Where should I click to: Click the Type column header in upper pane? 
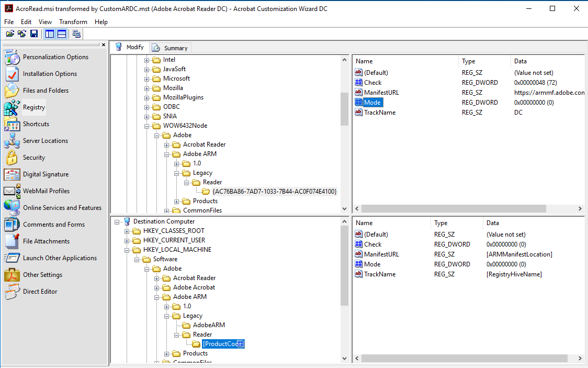click(468, 61)
